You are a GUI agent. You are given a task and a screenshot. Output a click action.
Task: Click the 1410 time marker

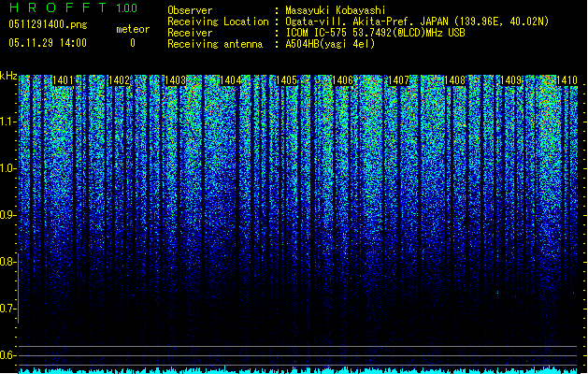coord(566,80)
